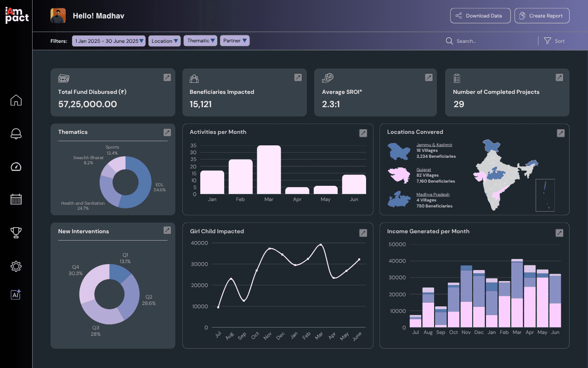Click the SROI value 2.3:1
This screenshot has width=588, height=368.
click(x=331, y=104)
